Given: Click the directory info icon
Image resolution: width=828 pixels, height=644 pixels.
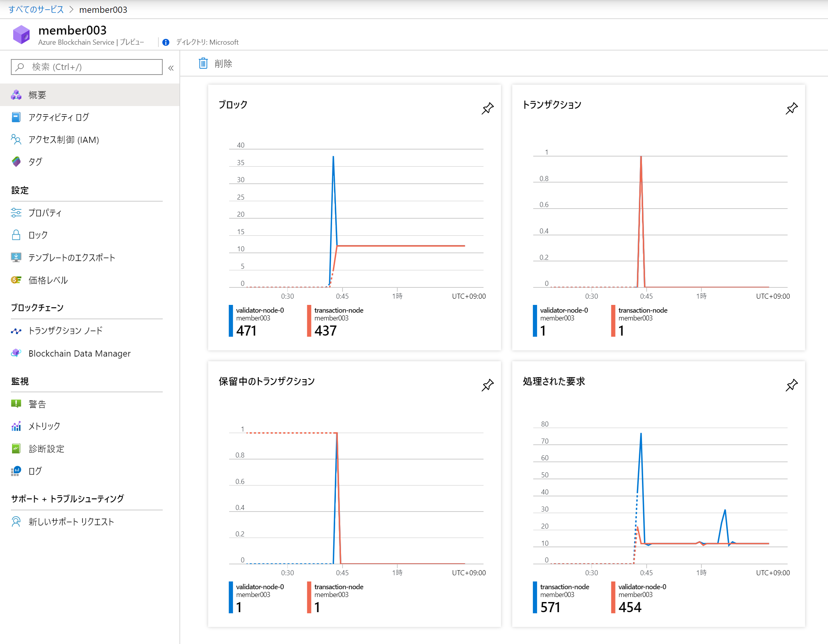Looking at the screenshot, I should (x=166, y=42).
